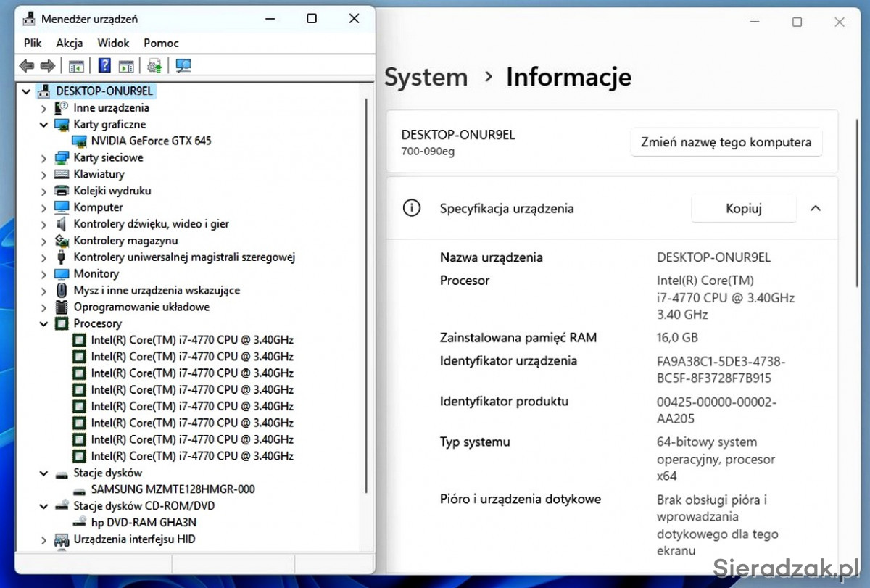
Task: Click the Inne urządzenia unknown-device icon
Action: point(62,108)
